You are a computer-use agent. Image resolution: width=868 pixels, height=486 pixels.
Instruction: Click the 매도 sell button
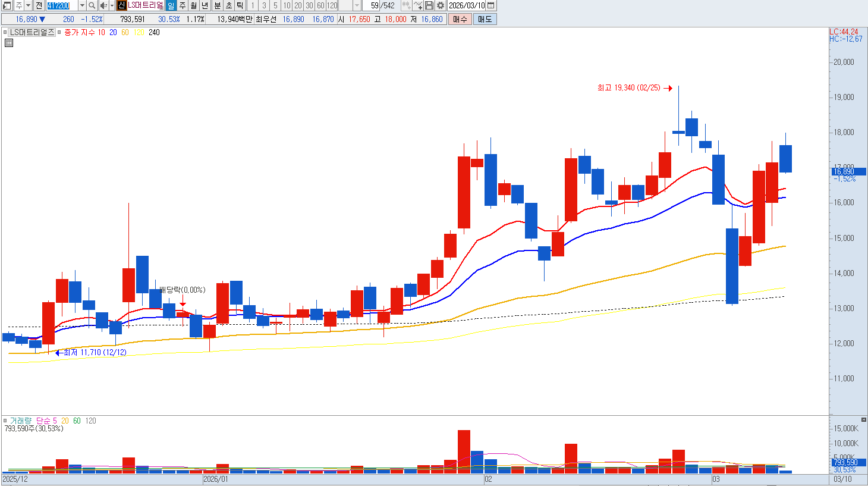click(485, 19)
